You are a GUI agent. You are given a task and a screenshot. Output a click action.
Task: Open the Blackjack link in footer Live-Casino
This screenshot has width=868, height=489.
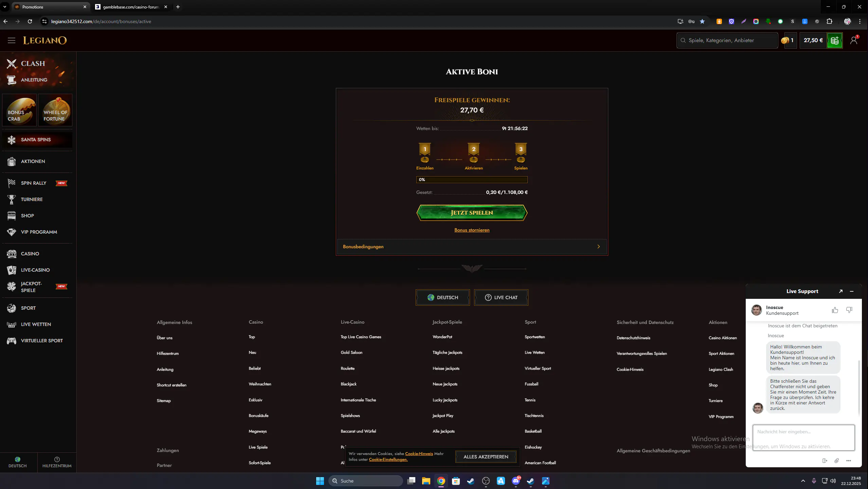tap(348, 384)
